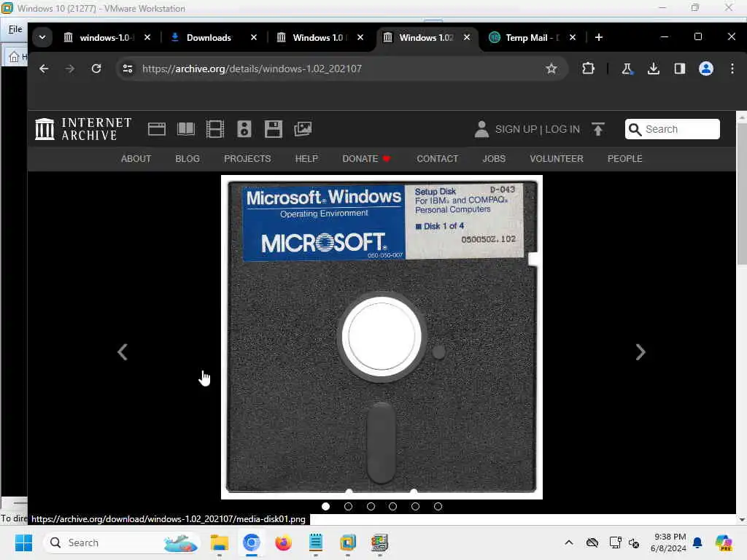747x560 pixels.
Task: Select the first carousel dot
Action: 326,507
